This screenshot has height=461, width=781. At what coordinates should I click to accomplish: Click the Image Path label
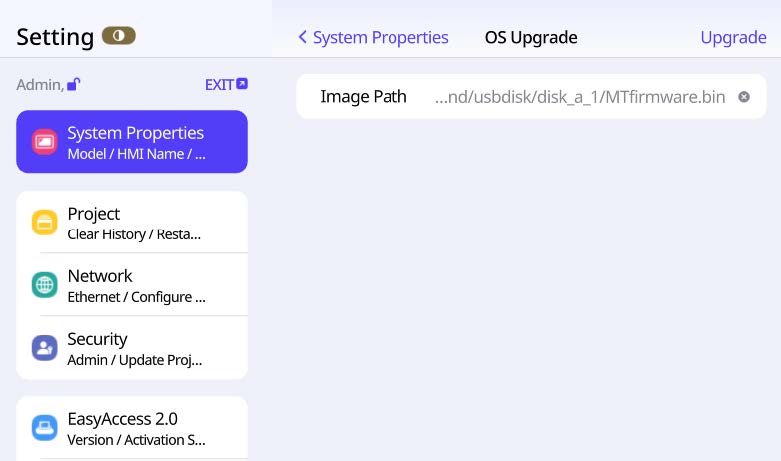coord(363,97)
